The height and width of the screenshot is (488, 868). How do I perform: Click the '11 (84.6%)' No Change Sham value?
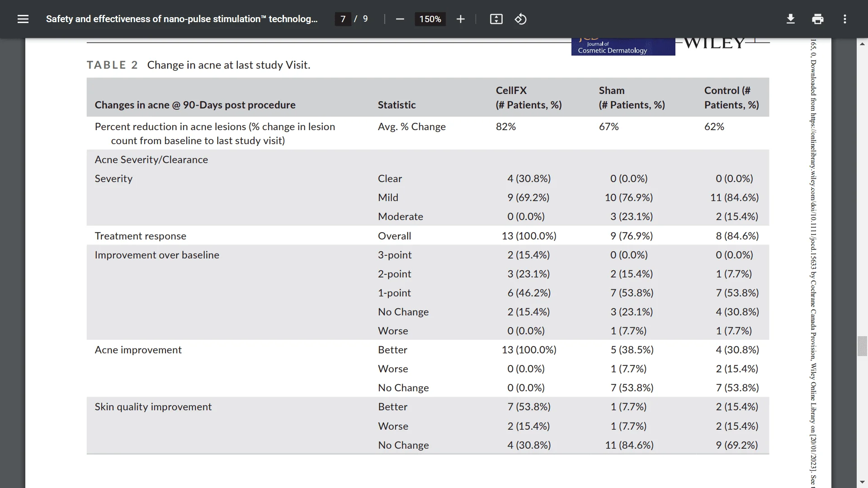629,445
